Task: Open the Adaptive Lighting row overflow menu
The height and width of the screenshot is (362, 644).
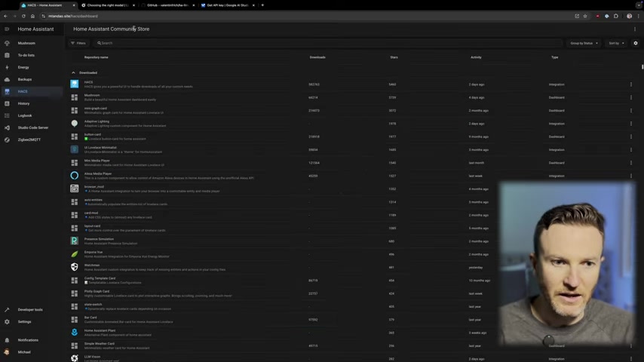Action: 631,123
